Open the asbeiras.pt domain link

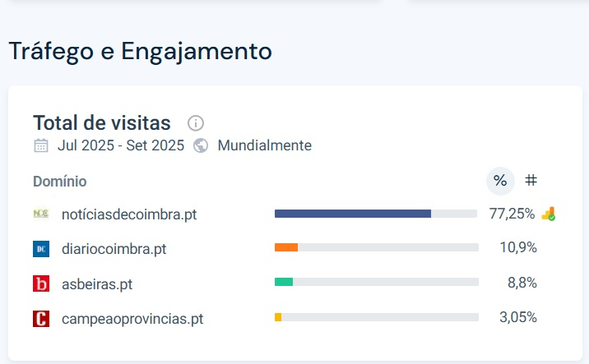tap(97, 284)
